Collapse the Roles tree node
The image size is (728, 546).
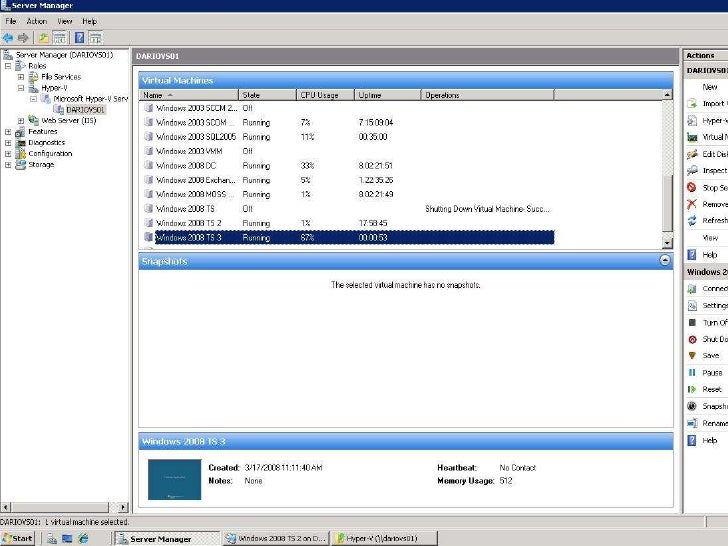(8, 66)
